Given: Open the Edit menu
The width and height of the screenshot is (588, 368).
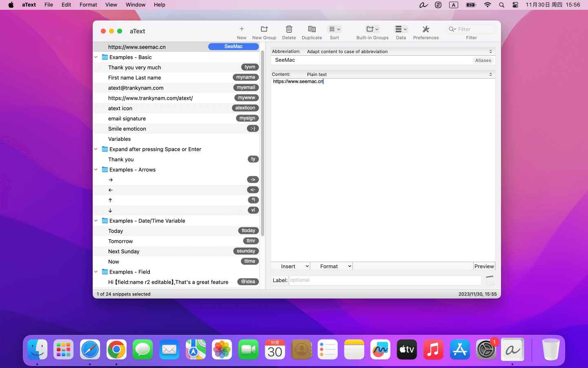Looking at the screenshot, I should 66,5.
